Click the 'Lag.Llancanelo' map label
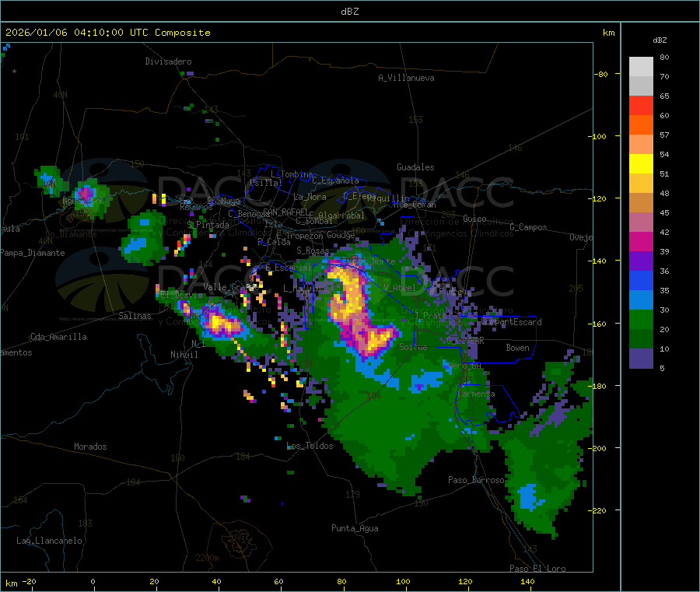The width and height of the screenshot is (700, 592). point(49,541)
